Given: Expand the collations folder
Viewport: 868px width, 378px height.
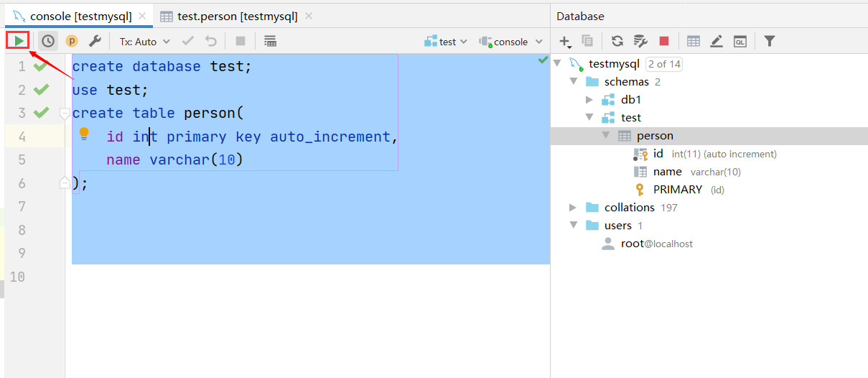Looking at the screenshot, I should click(573, 208).
